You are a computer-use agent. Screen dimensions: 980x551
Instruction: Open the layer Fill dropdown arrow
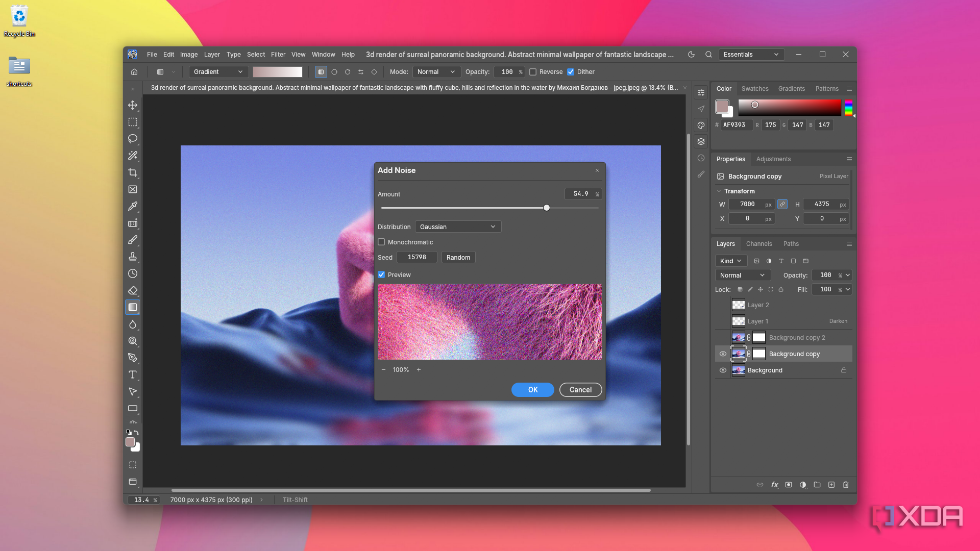[x=848, y=289]
